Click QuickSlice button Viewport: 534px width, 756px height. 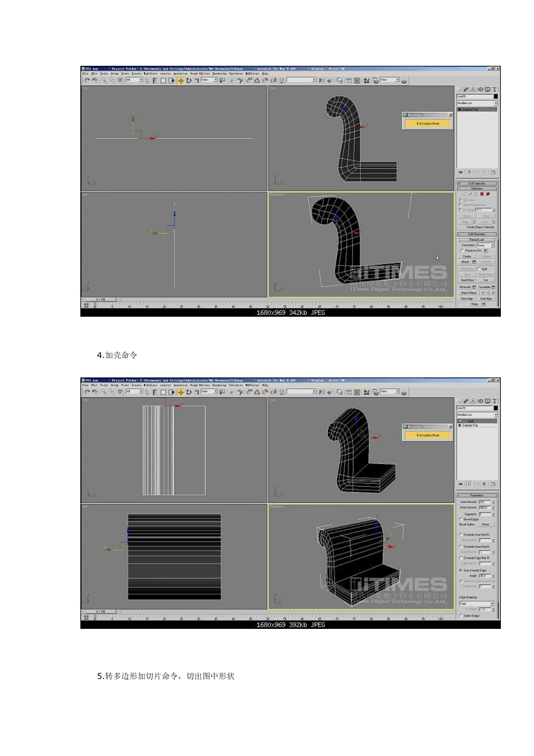click(x=468, y=280)
